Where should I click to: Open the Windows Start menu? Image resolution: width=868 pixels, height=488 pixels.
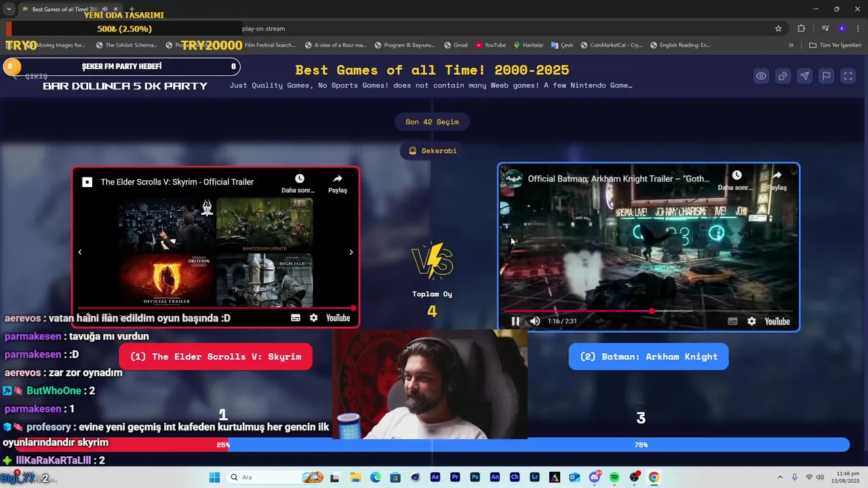point(214,477)
